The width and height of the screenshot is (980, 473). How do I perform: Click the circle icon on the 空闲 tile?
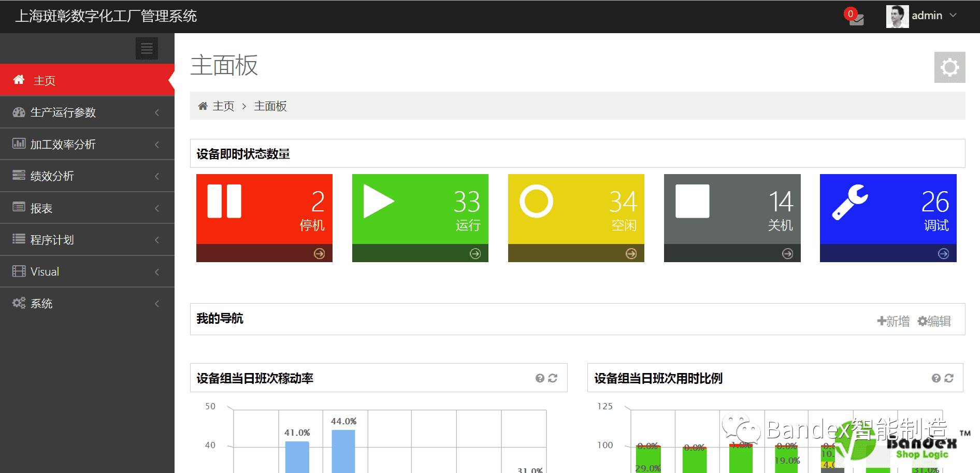coord(536,201)
